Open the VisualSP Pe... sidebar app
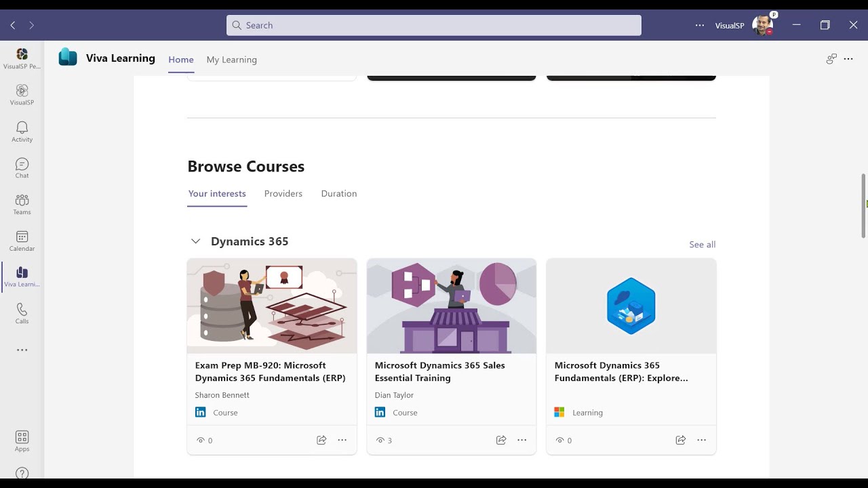 point(22,58)
